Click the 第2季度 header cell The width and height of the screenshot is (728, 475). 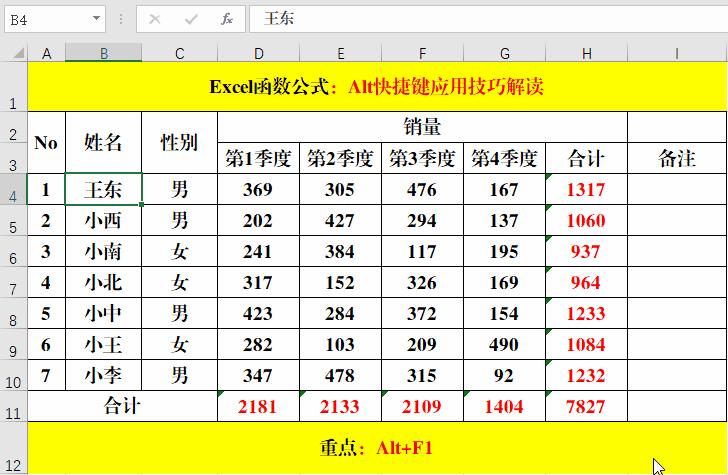pyautogui.click(x=340, y=158)
